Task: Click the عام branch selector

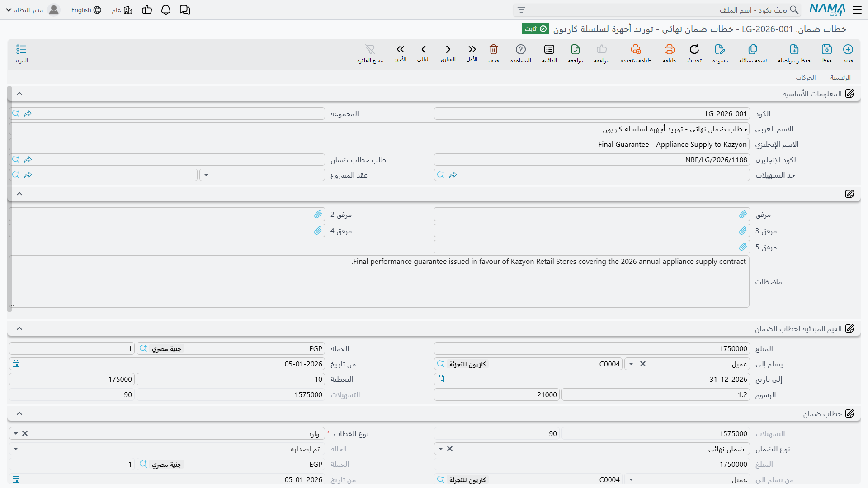Action: pyautogui.click(x=122, y=10)
